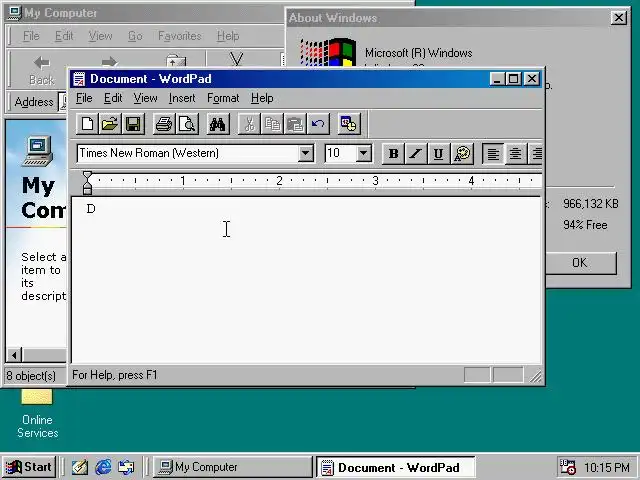Click the font name field Times New Roman
The width and height of the screenshot is (640, 480).
[187, 153]
